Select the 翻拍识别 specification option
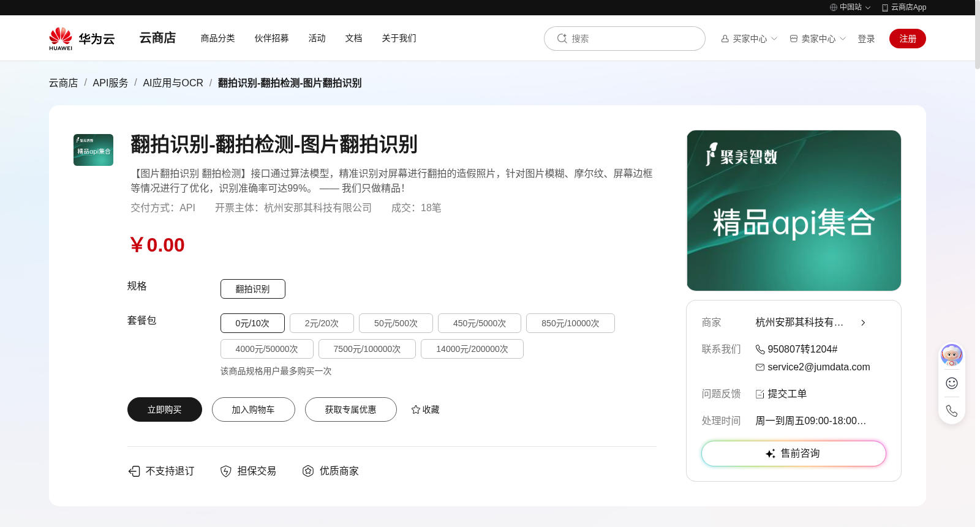This screenshot has height=527, width=980. [253, 289]
